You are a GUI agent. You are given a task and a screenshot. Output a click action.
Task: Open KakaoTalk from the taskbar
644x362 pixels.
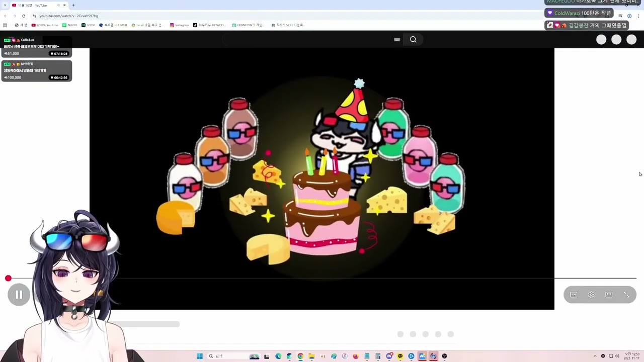click(x=400, y=356)
